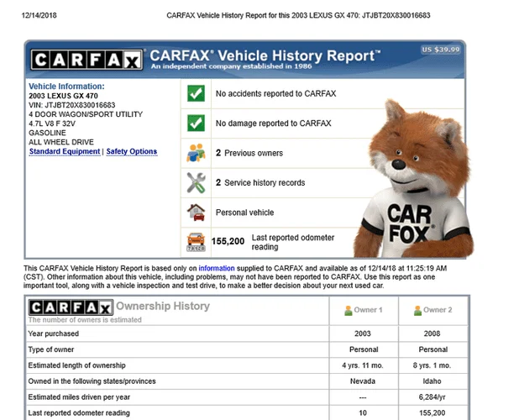The image size is (514, 420).
Task: Click 'Last reported odometer reading' summary label
Action: 293,242
